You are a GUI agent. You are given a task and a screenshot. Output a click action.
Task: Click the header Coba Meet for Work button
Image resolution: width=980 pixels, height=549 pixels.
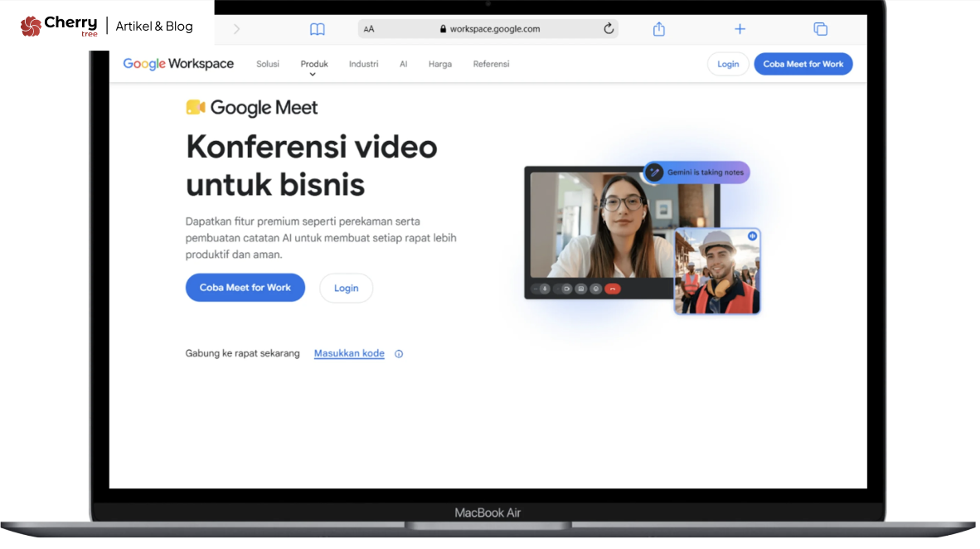tap(803, 64)
